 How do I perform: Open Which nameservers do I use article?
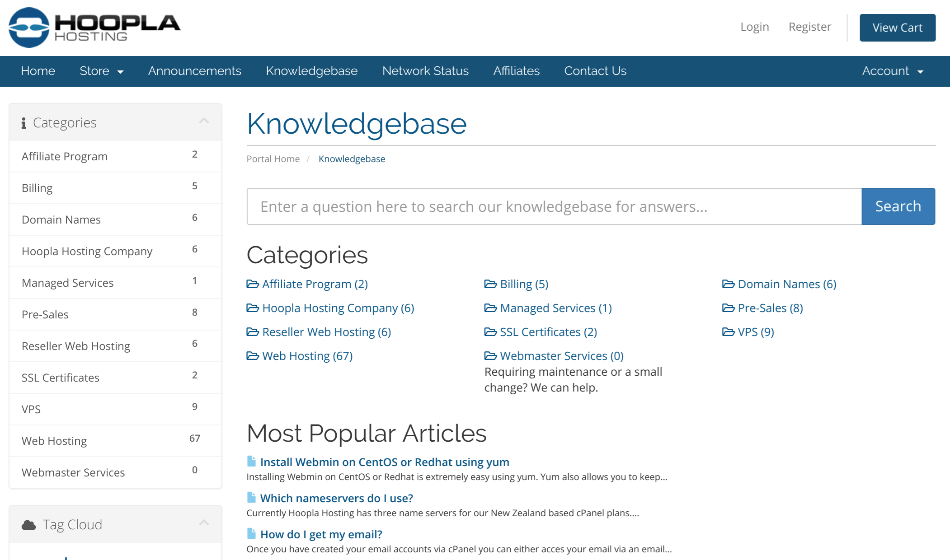click(337, 498)
